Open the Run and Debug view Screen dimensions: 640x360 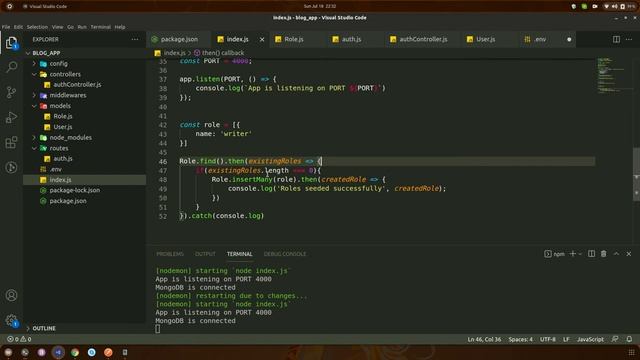click(x=11, y=118)
